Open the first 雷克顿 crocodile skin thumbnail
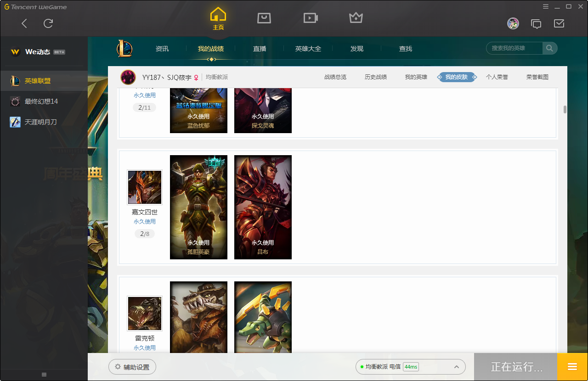The height and width of the screenshot is (381, 588). pyautogui.click(x=198, y=317)
